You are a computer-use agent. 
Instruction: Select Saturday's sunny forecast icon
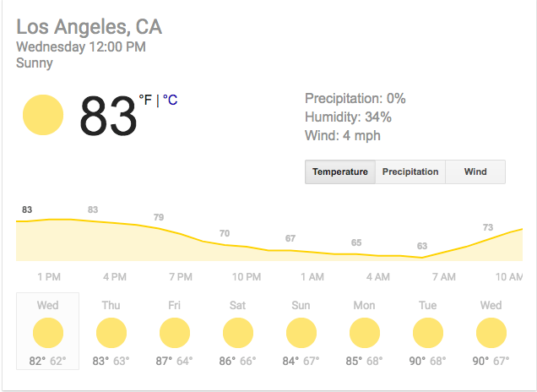tap(238, 333)
